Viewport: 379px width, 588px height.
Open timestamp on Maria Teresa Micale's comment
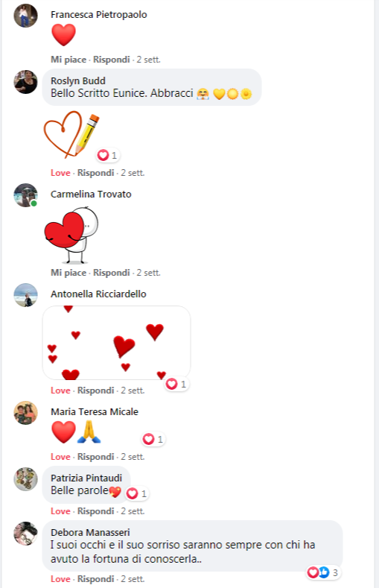(x=133, y=457)
